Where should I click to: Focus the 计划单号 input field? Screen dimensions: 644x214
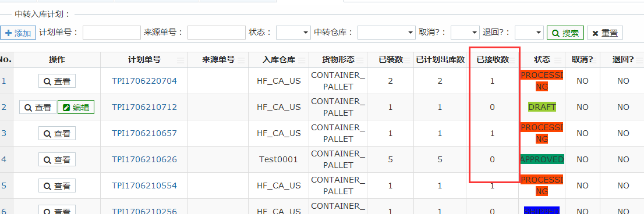click(112, 33)
